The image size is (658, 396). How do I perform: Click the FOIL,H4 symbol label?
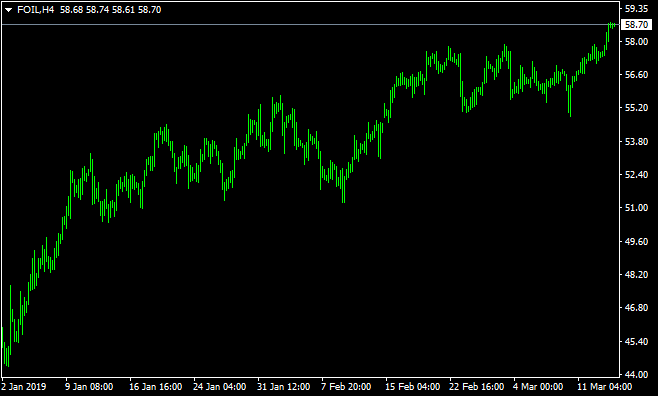[x=36, y=10]
